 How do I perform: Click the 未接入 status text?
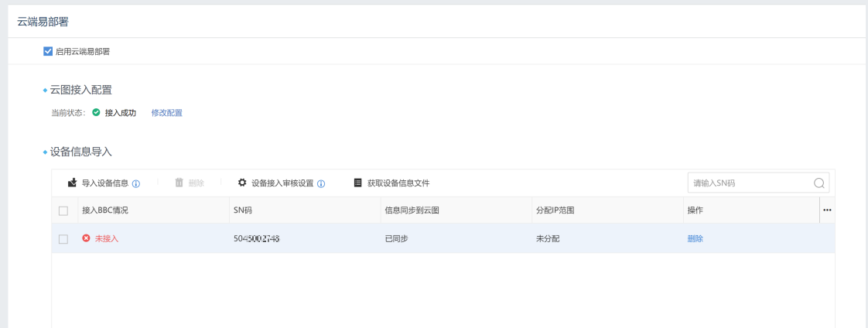[x=107, y=239]
